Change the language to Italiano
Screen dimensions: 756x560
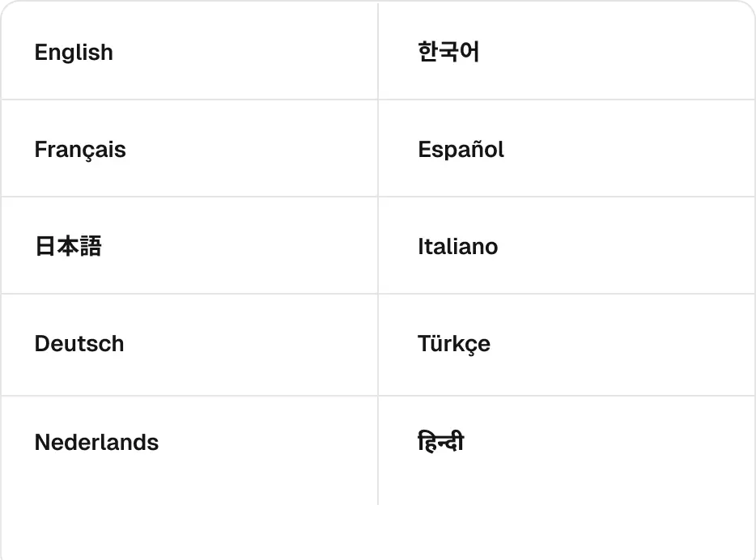coord(457,247)
